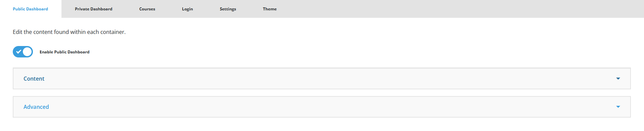This screenshot has height=131, width=644.
Task: Select the Theme tab
Action: point(270,9)
